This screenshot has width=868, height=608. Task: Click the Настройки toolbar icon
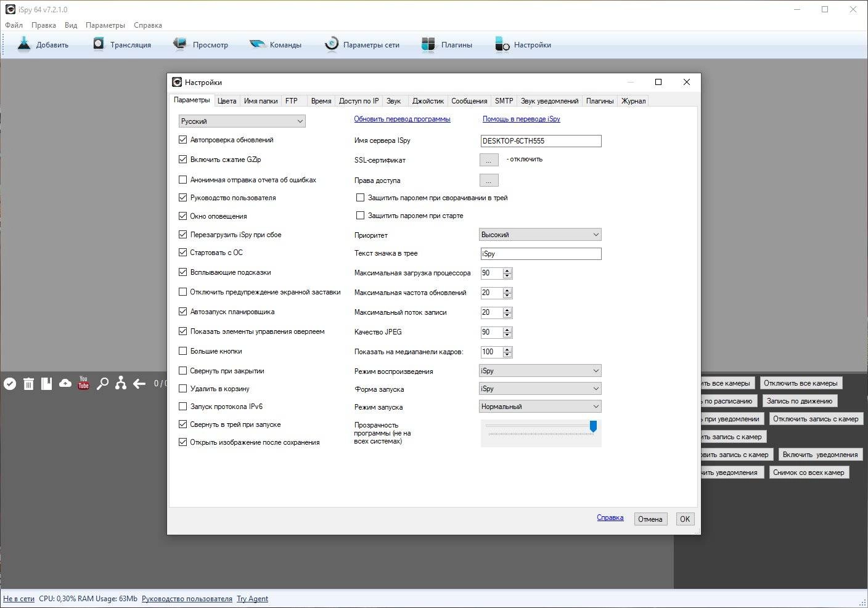pyautogui.click(x=502, y=44)
